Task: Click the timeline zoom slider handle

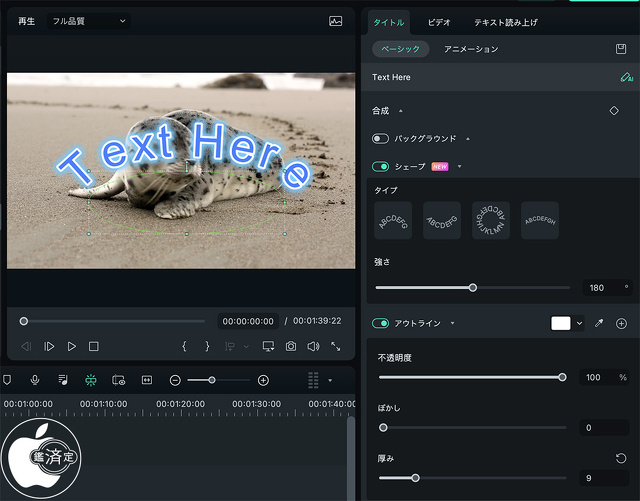Action: click(212, 380)
